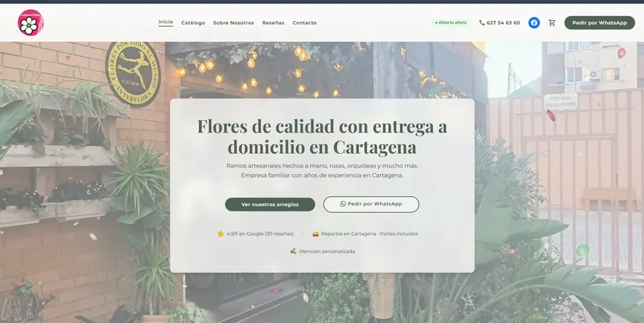The width and height of the screenshot is (644, 323).
Task: Click the Abierto ahora status badge
Action: coord(451,23)
